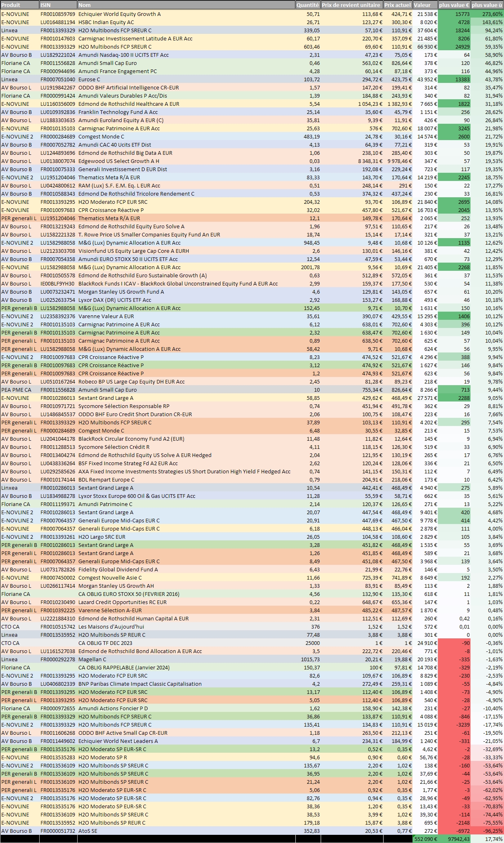Click Fidelity Global Dividend Fund A cell

(186, 569)
